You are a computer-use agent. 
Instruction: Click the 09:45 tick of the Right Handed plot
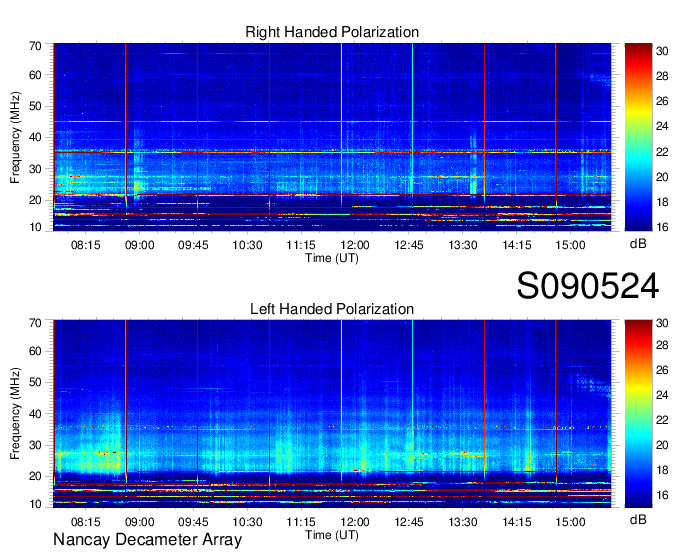(x=193, y=245)
